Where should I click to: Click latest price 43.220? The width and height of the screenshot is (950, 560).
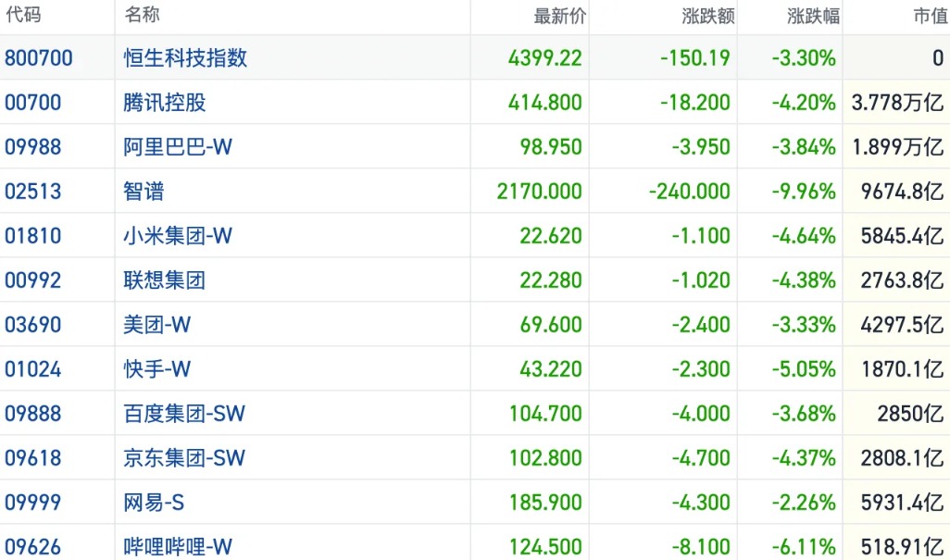coord(551,369)
